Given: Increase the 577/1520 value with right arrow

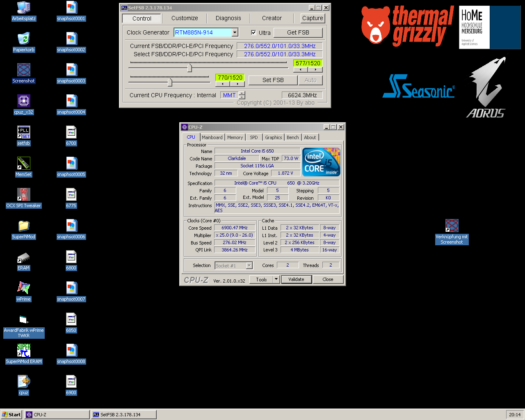Looking at the screenshot, I should (x=315, y=69).
